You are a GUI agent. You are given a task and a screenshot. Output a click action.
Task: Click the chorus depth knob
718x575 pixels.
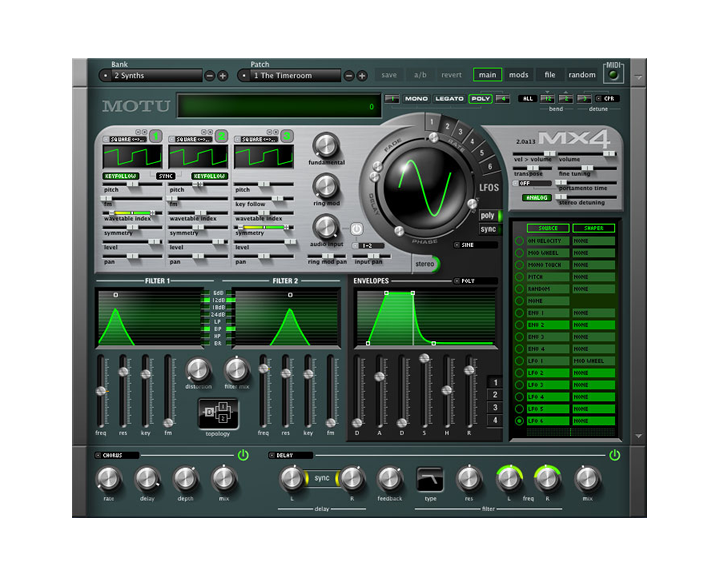(185, 478)
